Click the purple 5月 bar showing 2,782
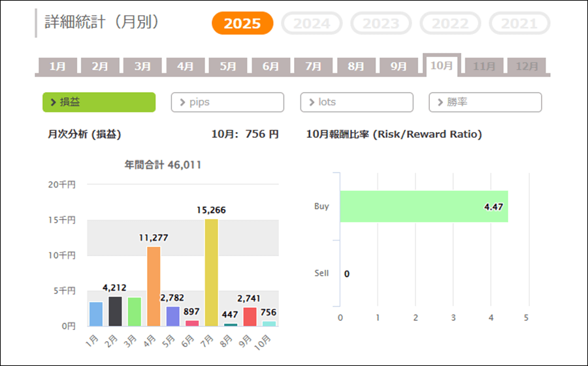This screenshot has width=588, height=366. pyautogui.click(x=173, y=316)
